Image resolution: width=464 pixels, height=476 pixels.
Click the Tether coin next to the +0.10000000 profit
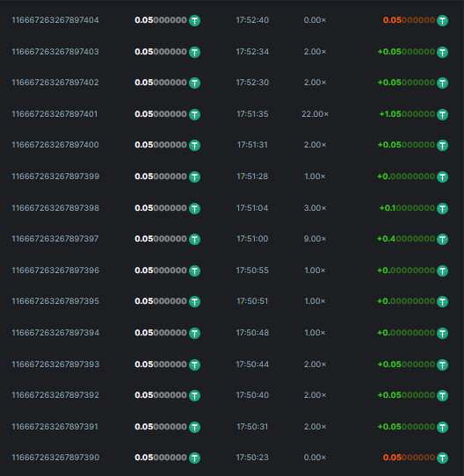442,208
